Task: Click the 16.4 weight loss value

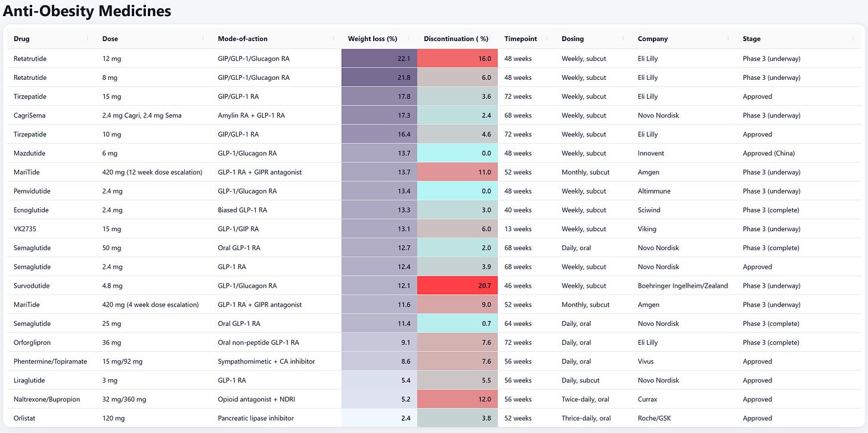Action: coord(404,135)
